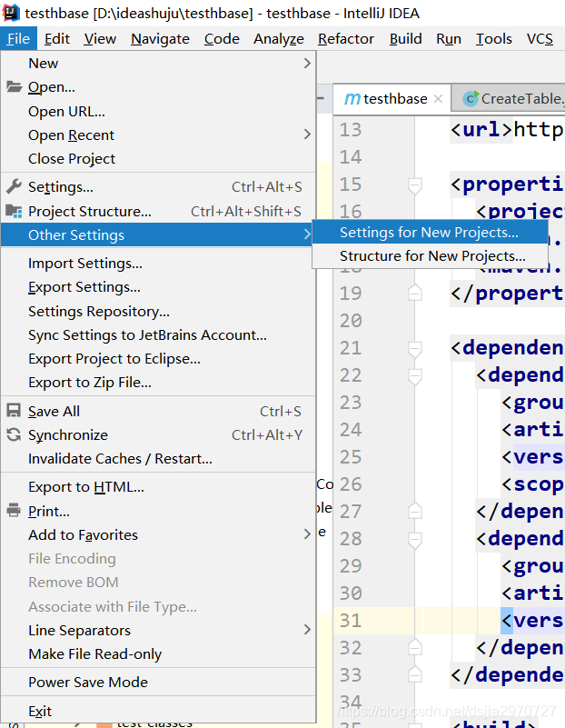This screenshot has height=728, width=565.
Task: Click the Maven 'm' icon on testhbase tab
Action: pos(352,99)
